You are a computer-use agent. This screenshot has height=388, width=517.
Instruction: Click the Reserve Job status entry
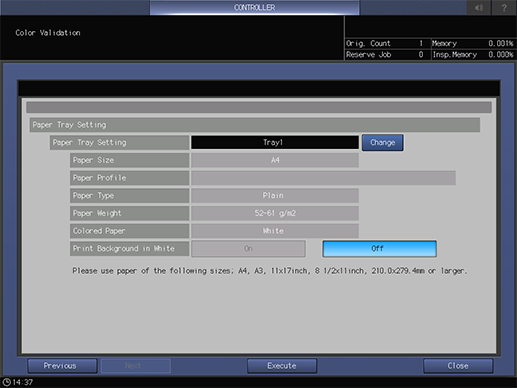coord(388,55)
